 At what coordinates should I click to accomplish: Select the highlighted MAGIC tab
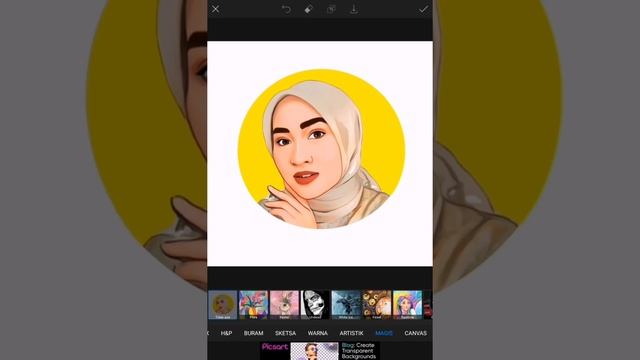pyautogui.click(x=384, y=333)
